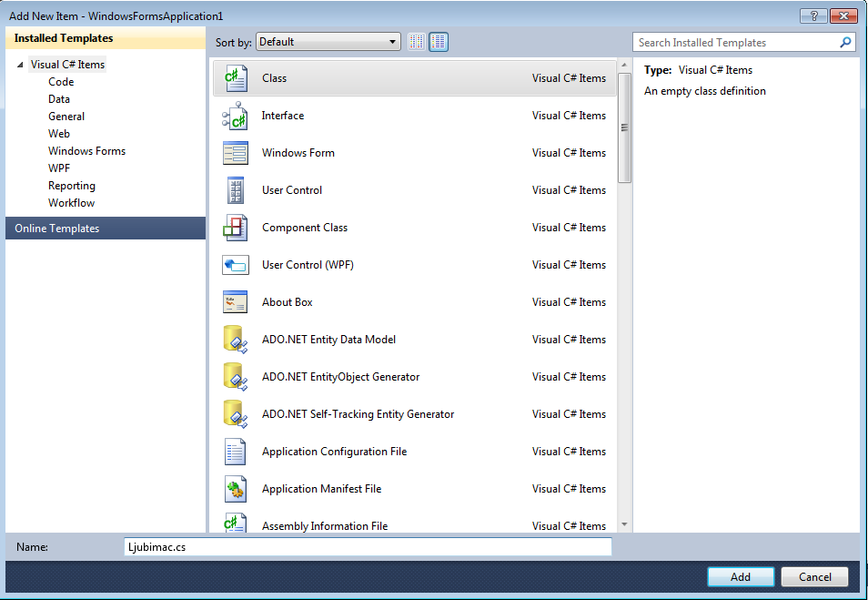
Task: Click the 'About Box' template name
Action: point(288,302)
